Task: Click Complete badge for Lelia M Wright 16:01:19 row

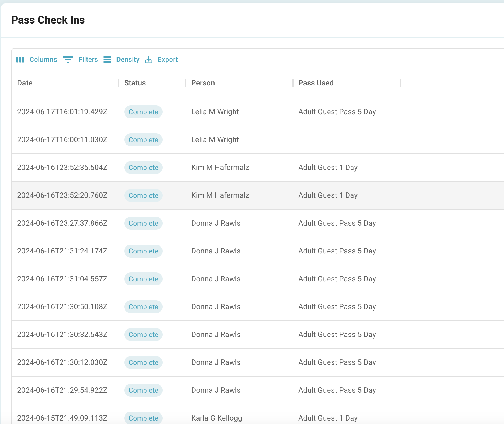Action: (x=143, y=112)
